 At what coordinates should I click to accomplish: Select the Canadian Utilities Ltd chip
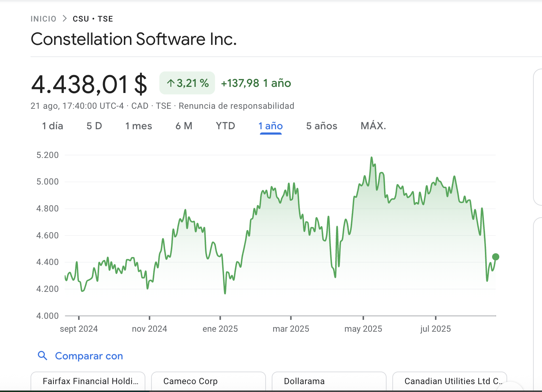(449, 381)
